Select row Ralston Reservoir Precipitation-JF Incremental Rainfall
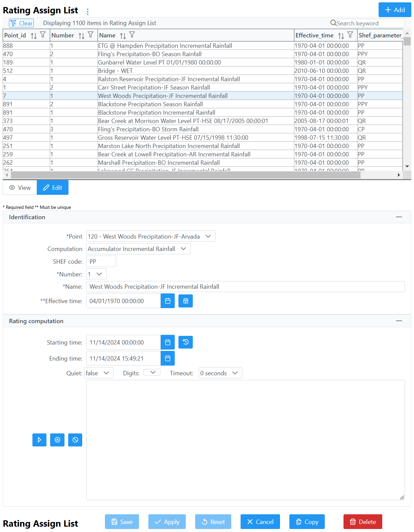Screen dimensions: 414x532 (202, 79)
